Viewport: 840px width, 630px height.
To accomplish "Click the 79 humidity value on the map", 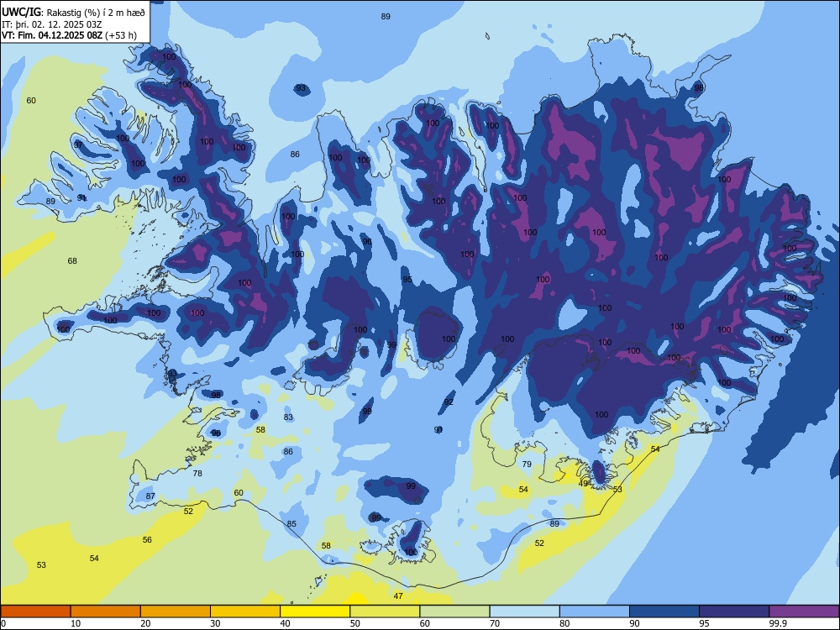I will (x=527, y=464).
